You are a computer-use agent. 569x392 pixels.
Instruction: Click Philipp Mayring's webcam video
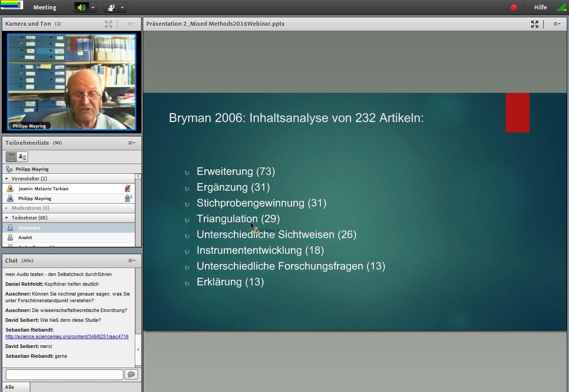tap(72, 83)
